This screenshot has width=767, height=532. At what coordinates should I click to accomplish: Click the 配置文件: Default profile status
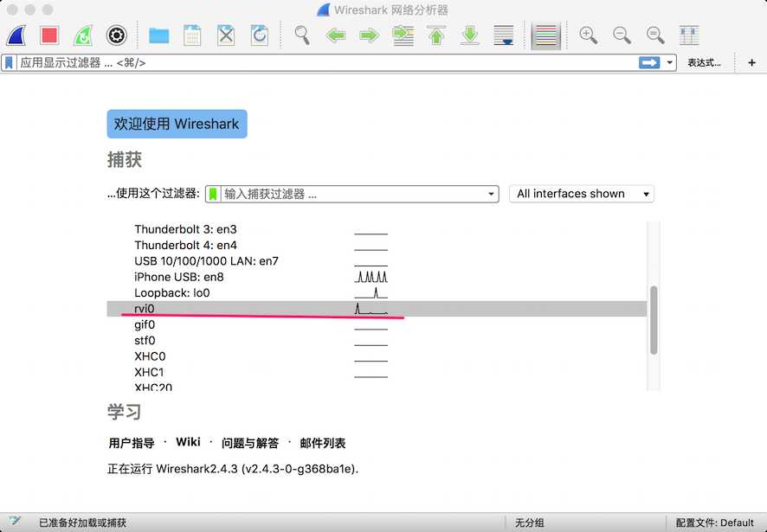[x=715, y=522]
